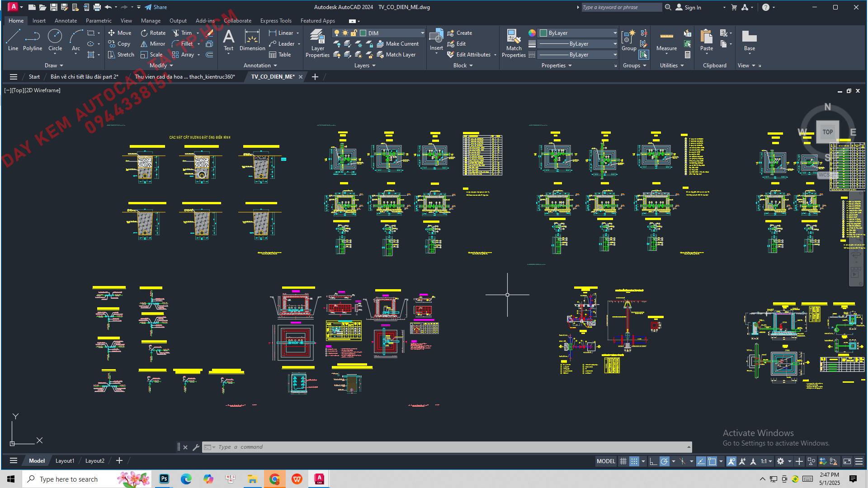Toggle annotation objects visibility in status bar
Viewport: 868px width, 488px height.
click(x=731, y=461)
